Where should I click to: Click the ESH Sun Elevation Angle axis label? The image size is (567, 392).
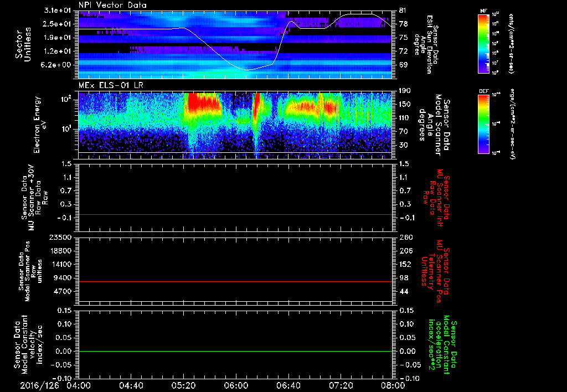429,44
